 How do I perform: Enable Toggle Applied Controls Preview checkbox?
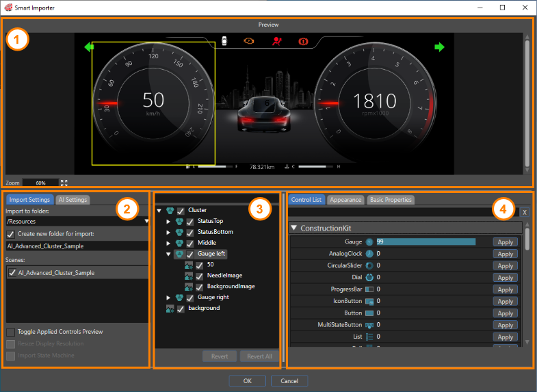pos(11,332)
